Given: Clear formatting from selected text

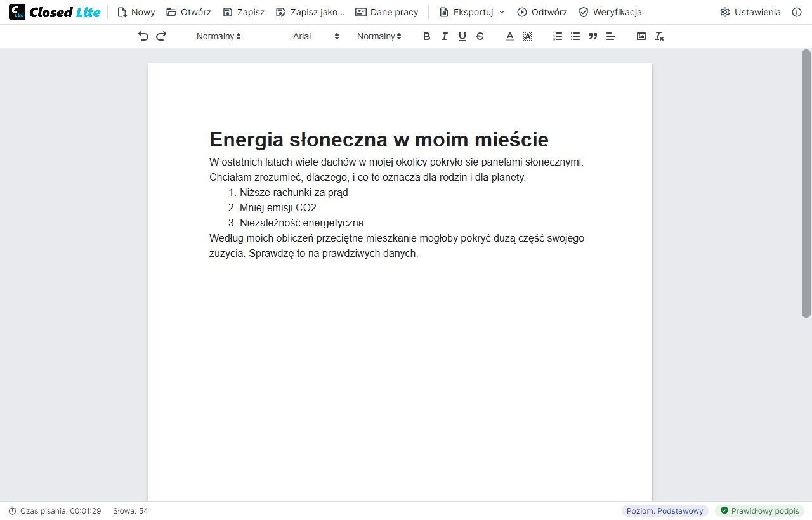Looking at the screenshot, I should click(659, 36).
